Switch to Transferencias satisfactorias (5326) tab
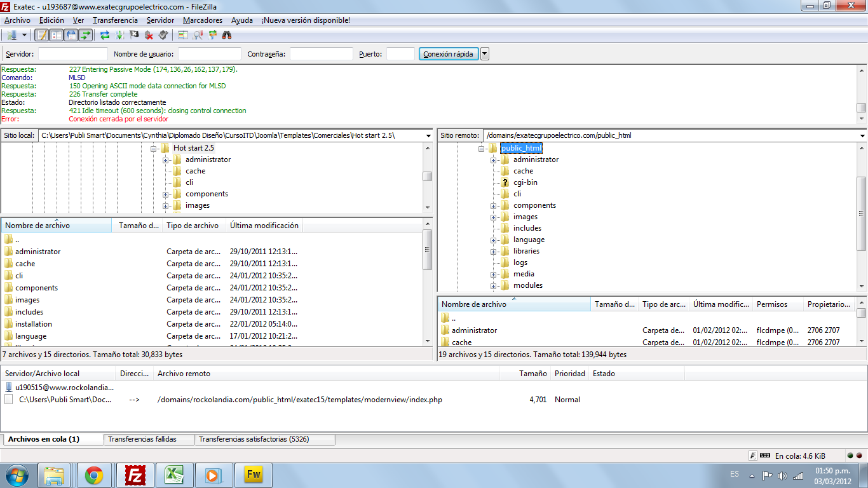The height and width of the screenshot is (488, 868). point(264,439)
